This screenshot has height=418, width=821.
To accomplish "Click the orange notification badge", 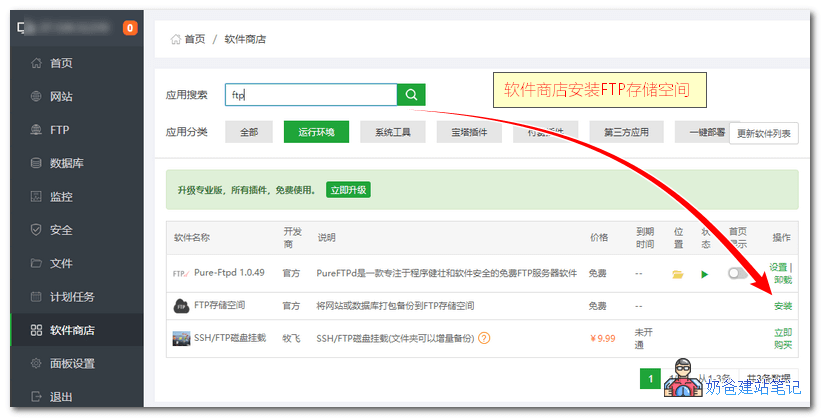I will coord(130,28).
